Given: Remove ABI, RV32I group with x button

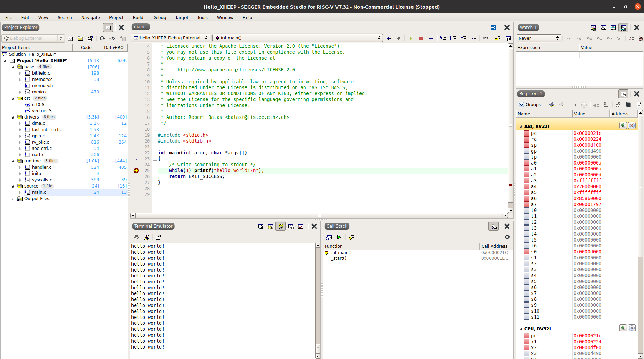Looking at the screenshot, I should [632, 125].
